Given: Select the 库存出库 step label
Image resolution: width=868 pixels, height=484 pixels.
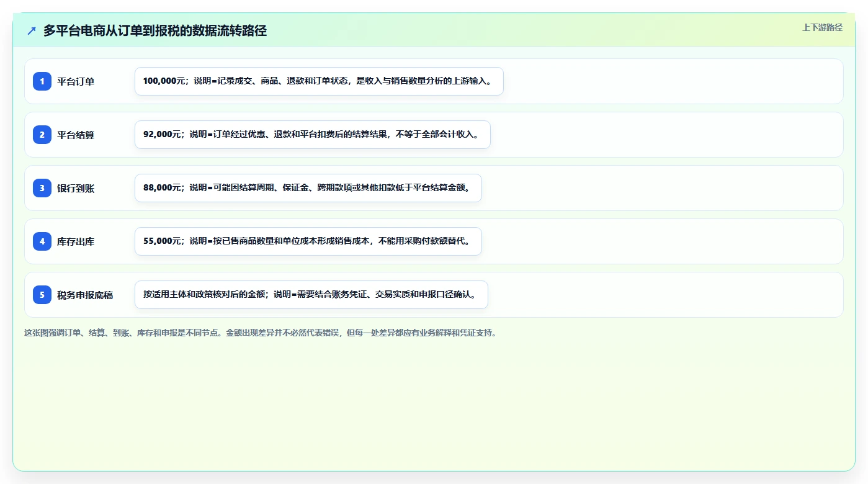Looking at the screenshot, I should pos(76,241).
